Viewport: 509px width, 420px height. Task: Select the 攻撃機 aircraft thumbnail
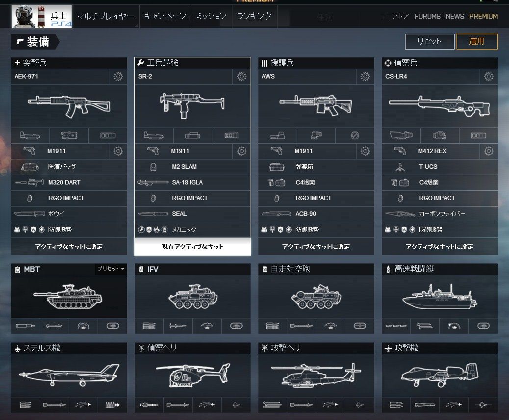coord(439,375)
